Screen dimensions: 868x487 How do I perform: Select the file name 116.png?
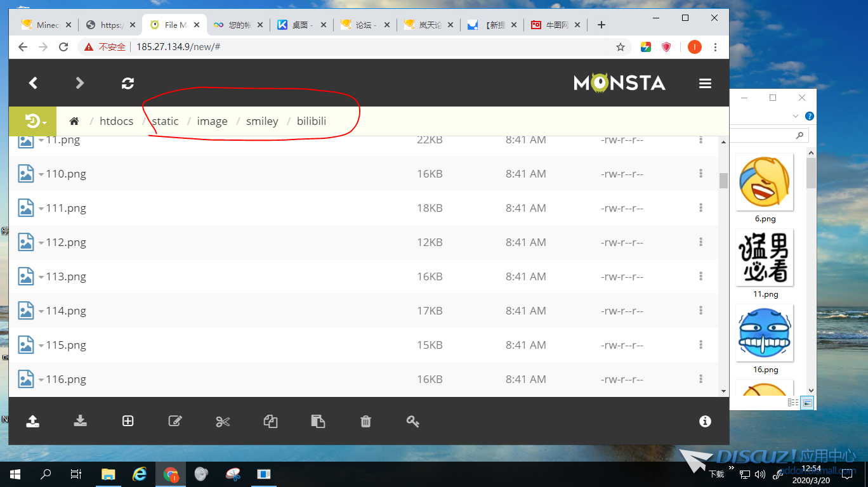pos(66,379)
